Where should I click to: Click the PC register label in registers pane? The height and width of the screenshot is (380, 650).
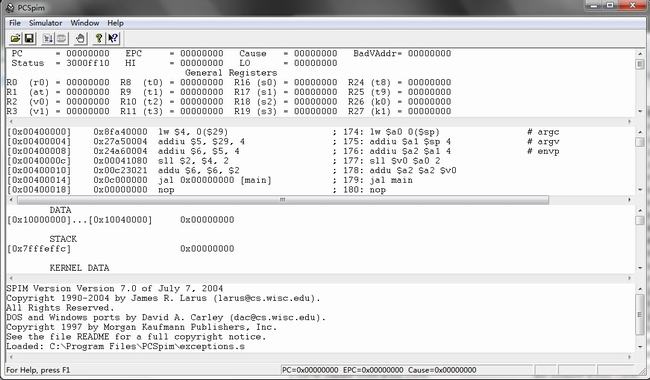17,53
